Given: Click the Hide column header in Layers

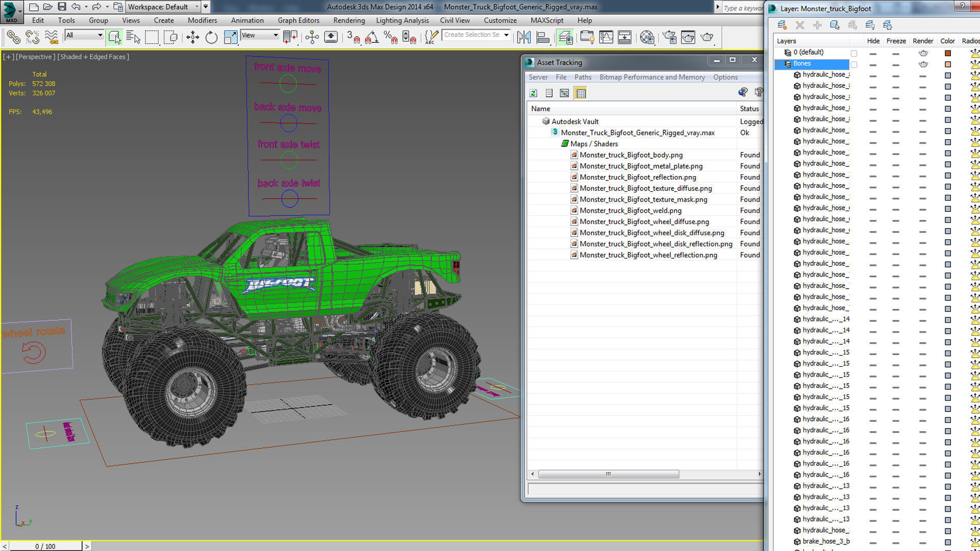Looking at the screenshot, I should pyautogui.click(x=873, y=41).
